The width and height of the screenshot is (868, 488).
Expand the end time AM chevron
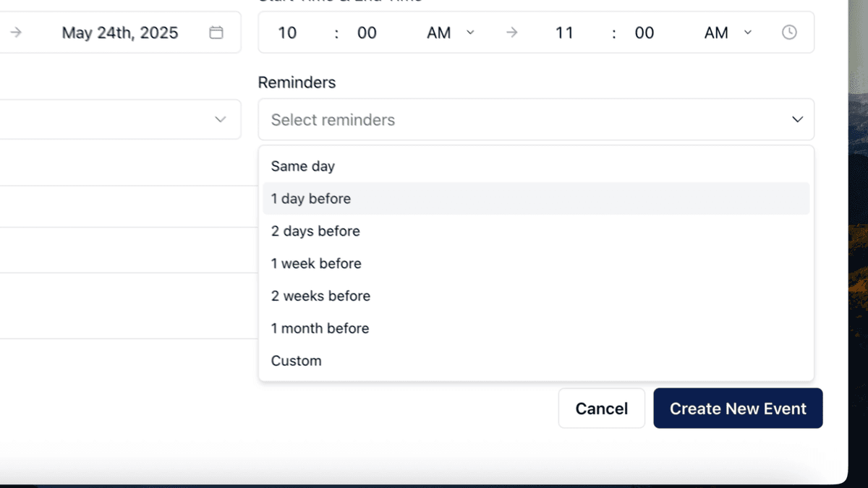tap(748, 33)
